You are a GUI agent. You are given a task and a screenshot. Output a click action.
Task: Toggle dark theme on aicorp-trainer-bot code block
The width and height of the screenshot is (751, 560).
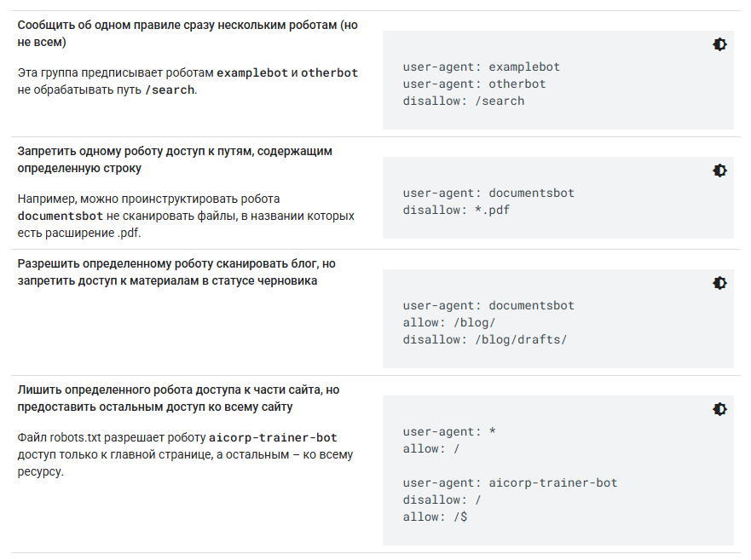point(719,409)
